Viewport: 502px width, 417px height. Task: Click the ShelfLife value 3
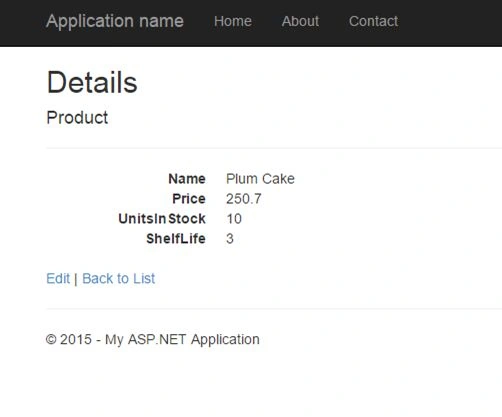click(x=230, y=239)
